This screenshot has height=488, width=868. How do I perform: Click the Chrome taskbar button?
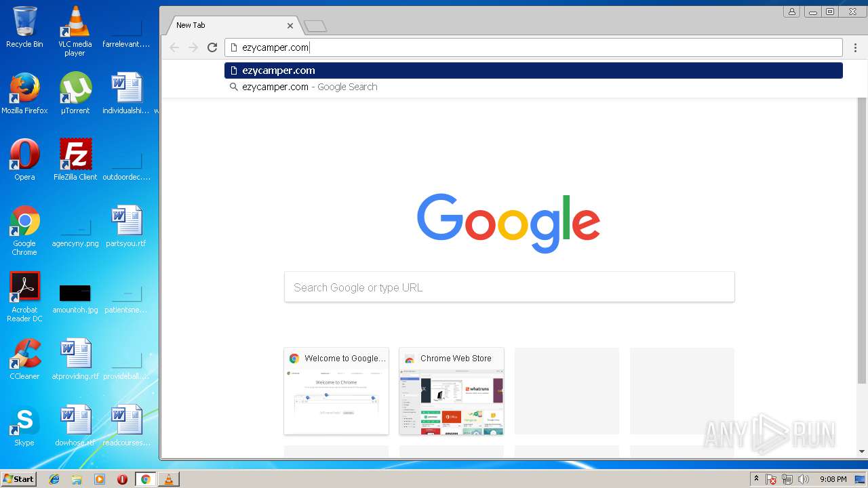coord(145,479)
